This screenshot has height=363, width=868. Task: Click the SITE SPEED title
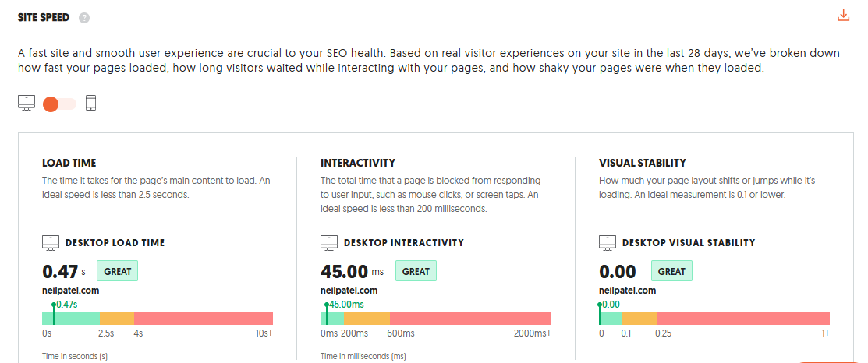pos(44,17)
